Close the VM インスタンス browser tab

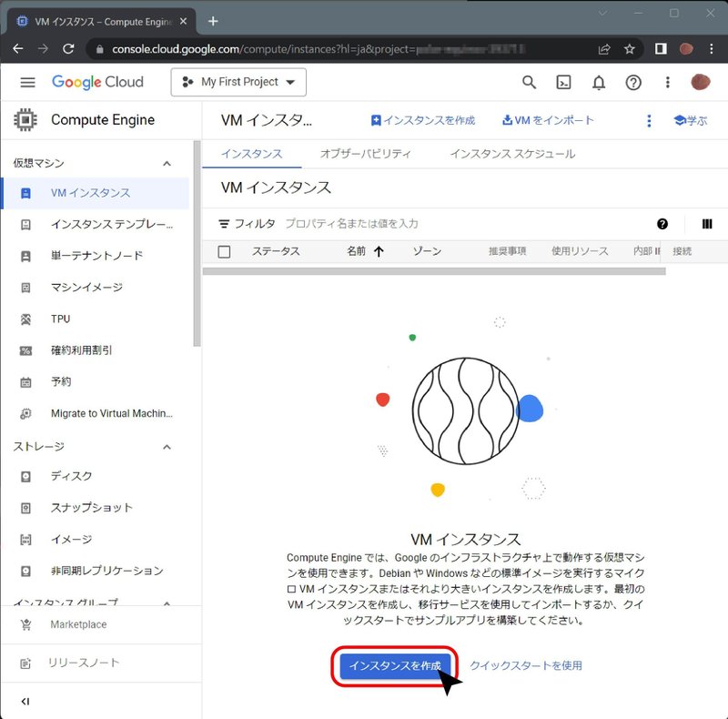click(x=184, y=21)
